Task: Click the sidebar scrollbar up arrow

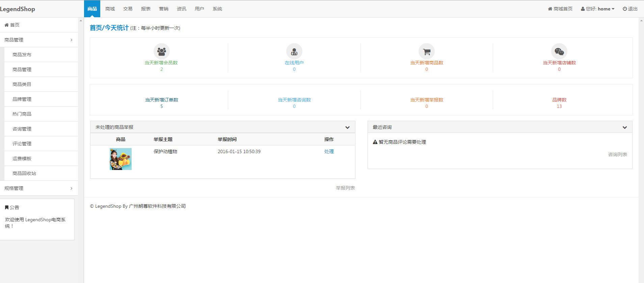Action: tap(81, 21)
